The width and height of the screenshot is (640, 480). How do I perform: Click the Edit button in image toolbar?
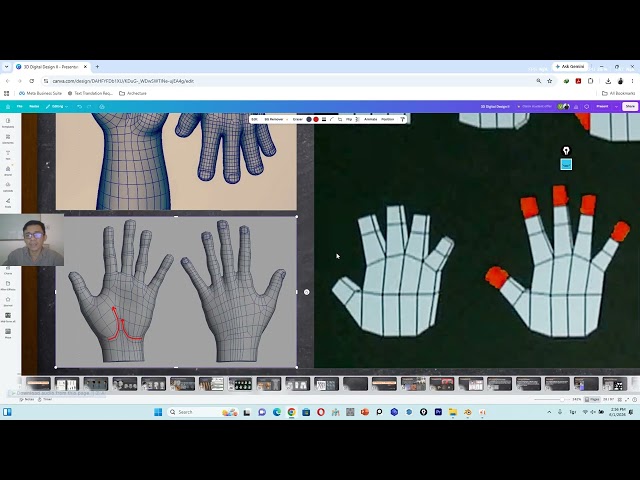(x=255, y=119)
